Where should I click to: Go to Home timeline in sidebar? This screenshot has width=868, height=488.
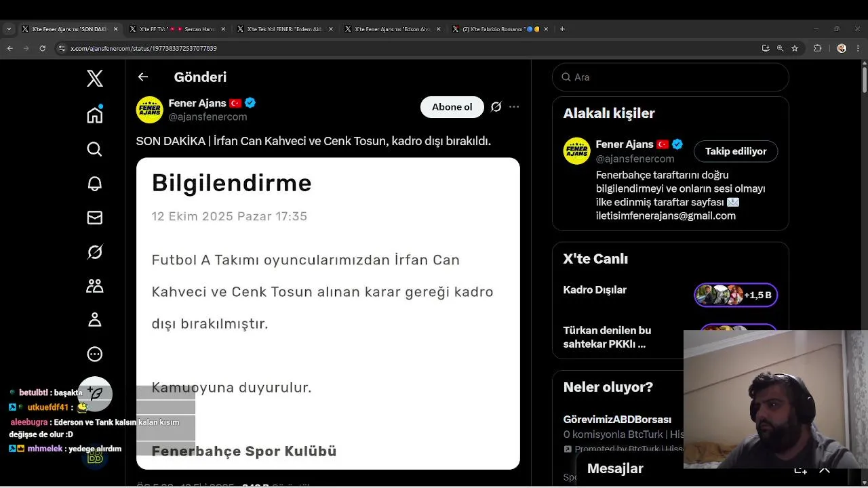click(95, 115)
